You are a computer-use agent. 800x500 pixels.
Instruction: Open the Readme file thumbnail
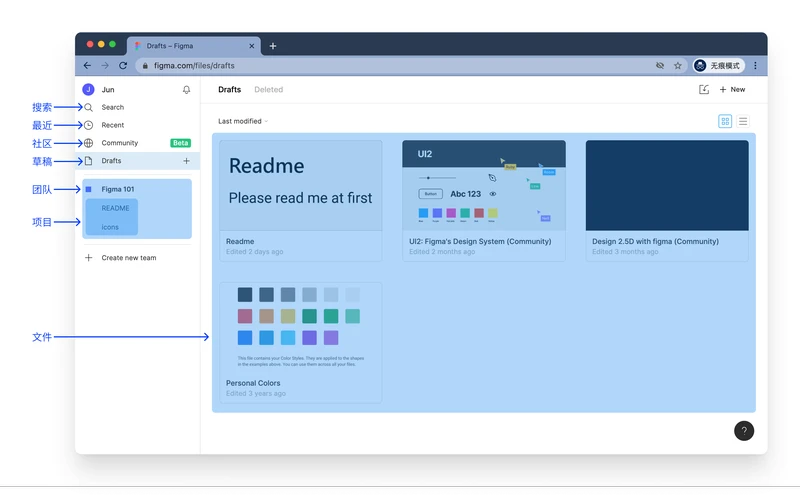(x=301, y=186)
